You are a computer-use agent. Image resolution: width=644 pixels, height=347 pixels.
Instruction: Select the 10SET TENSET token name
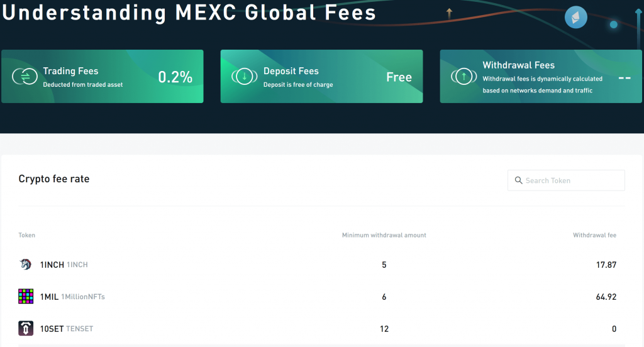[x=67, y=329]
